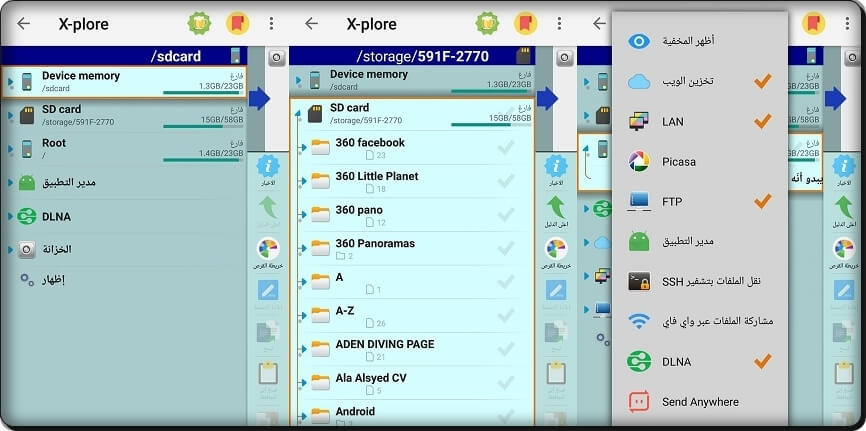Tap the clipboard paste icon in the /sdcard pane's toolbar
The image size is (866, 431).
coord(268,375)
